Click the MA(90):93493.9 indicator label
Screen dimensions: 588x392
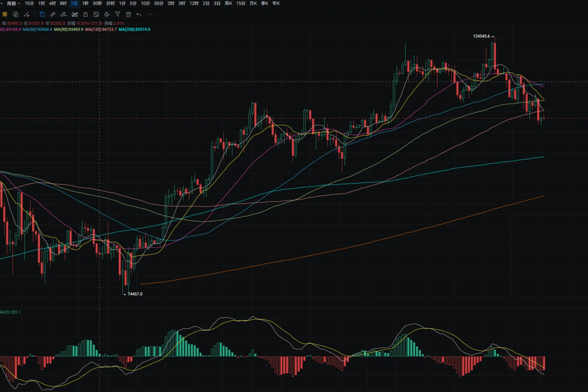[68, 30]
